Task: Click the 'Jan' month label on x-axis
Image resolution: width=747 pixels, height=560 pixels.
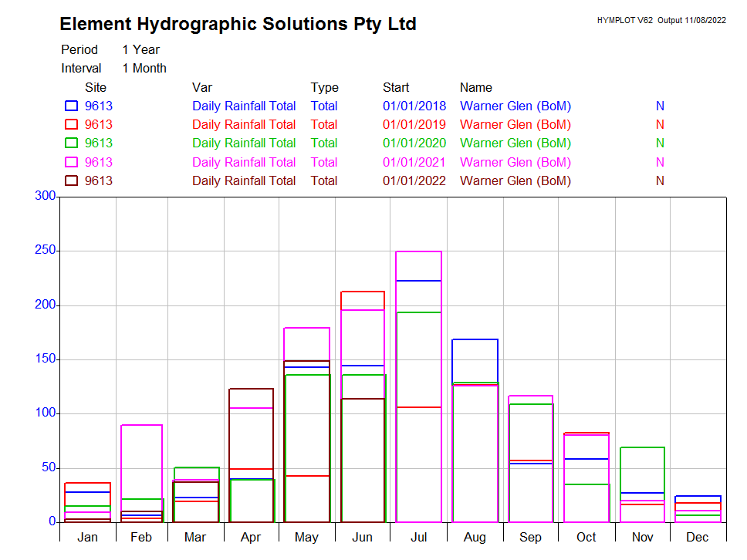Action: point(87,537)
